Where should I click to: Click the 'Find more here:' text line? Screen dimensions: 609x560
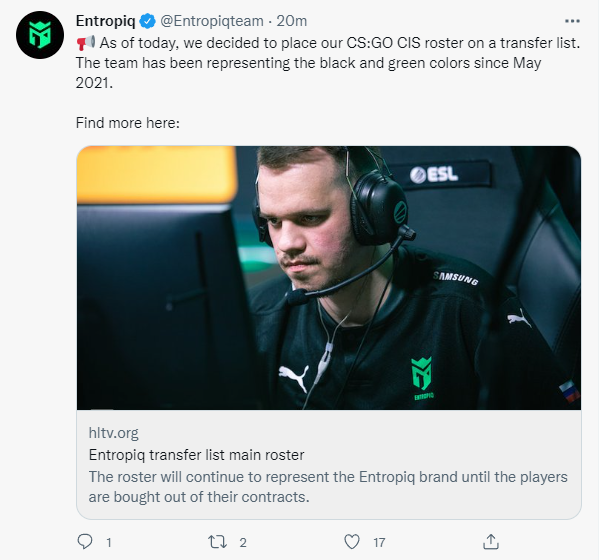[x=127, y=124]
